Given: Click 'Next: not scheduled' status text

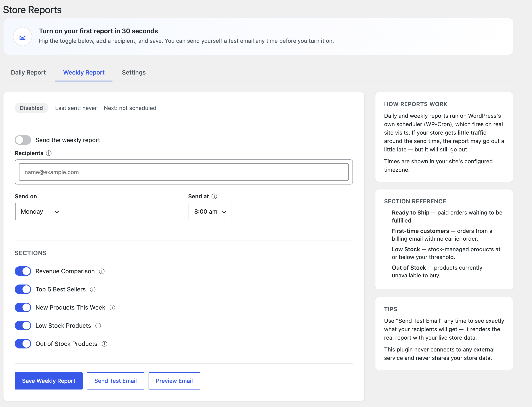Looking at the screenshot, I should [130, 108].
